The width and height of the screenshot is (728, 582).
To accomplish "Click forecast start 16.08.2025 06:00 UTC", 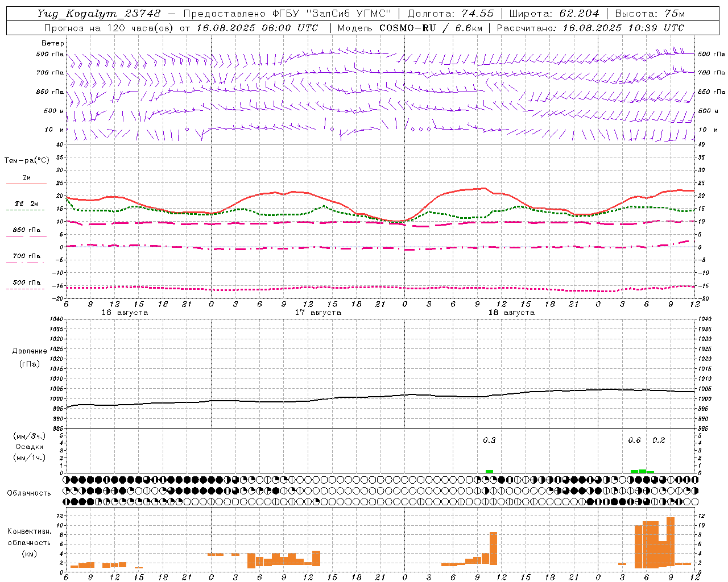I will (x=257, y=28).
